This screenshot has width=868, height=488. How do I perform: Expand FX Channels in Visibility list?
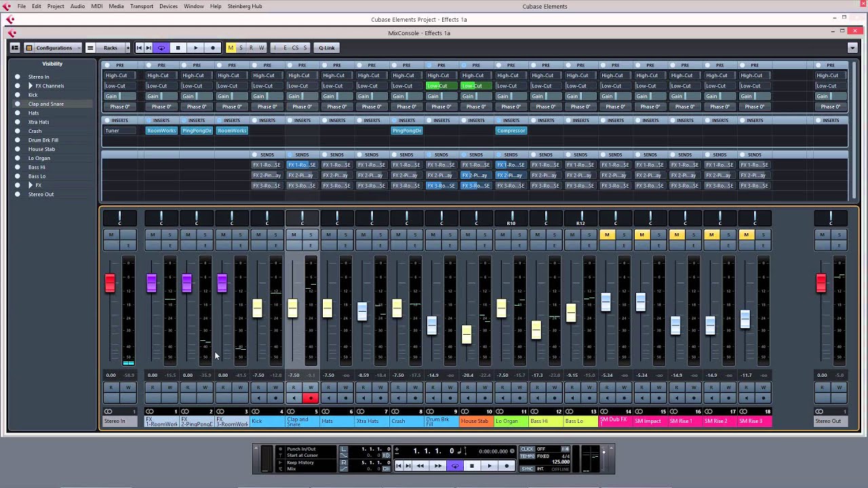pos(31,86)
